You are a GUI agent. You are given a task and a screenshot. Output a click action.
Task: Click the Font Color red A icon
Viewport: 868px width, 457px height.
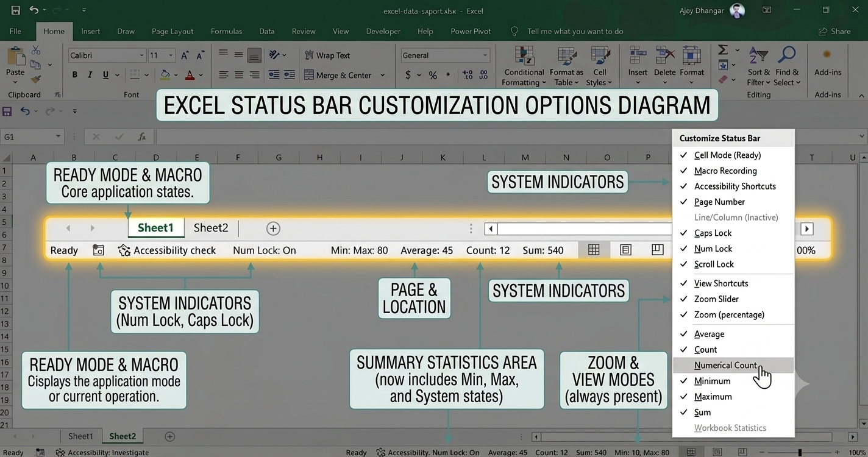click(190, 75)
